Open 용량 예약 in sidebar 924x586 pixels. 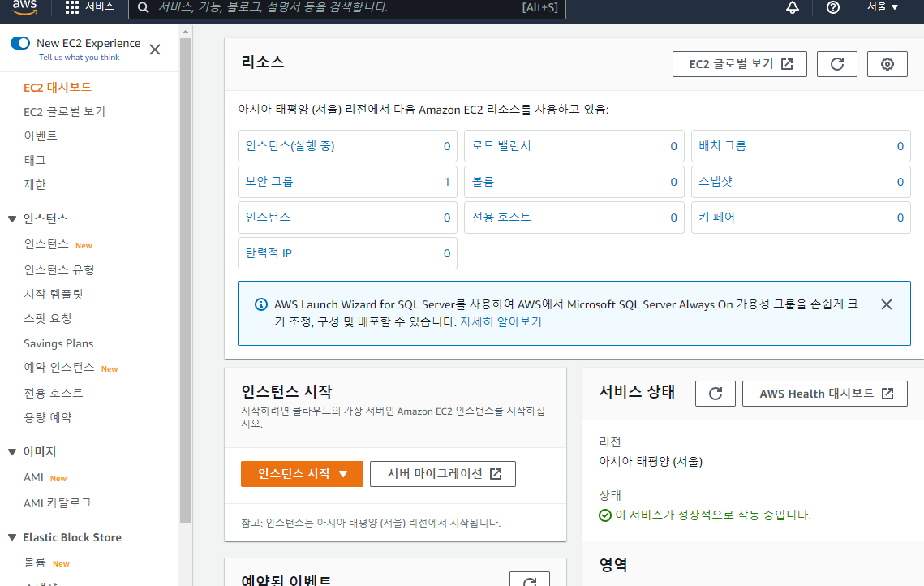pos(48,417)
